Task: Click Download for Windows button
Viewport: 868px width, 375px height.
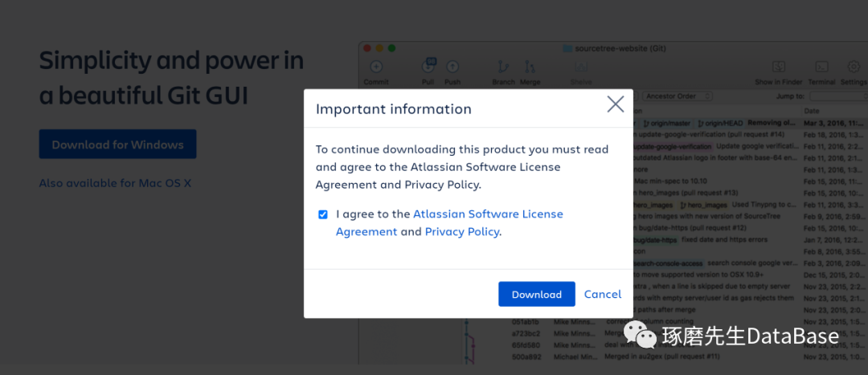Action: 117,145
